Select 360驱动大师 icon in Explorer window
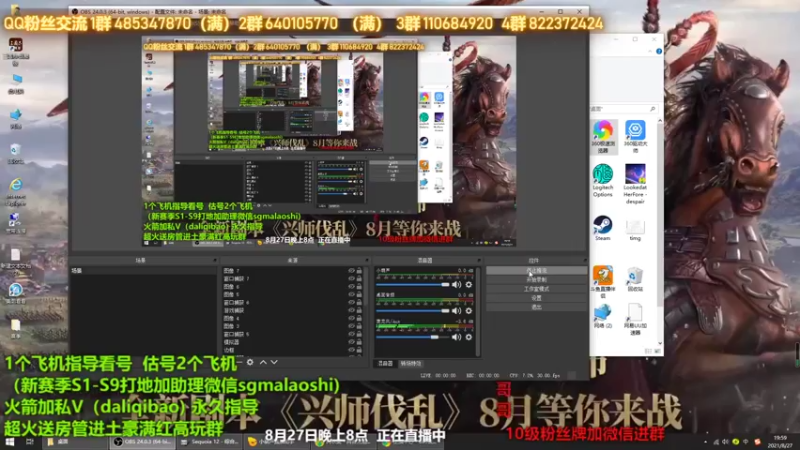This screenshot has width=800, height=450. click(x=635, y=137)
